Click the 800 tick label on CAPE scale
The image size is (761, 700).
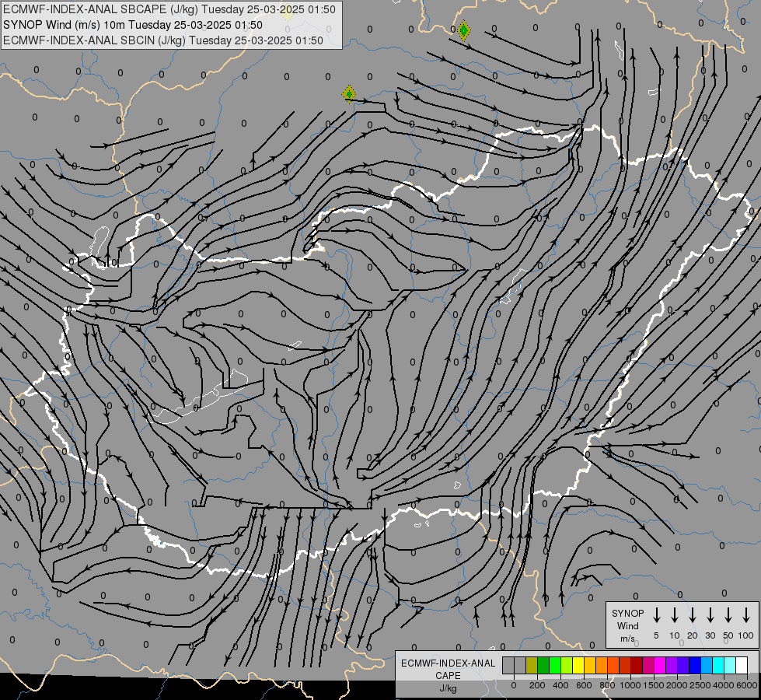[x=607, y=685]
